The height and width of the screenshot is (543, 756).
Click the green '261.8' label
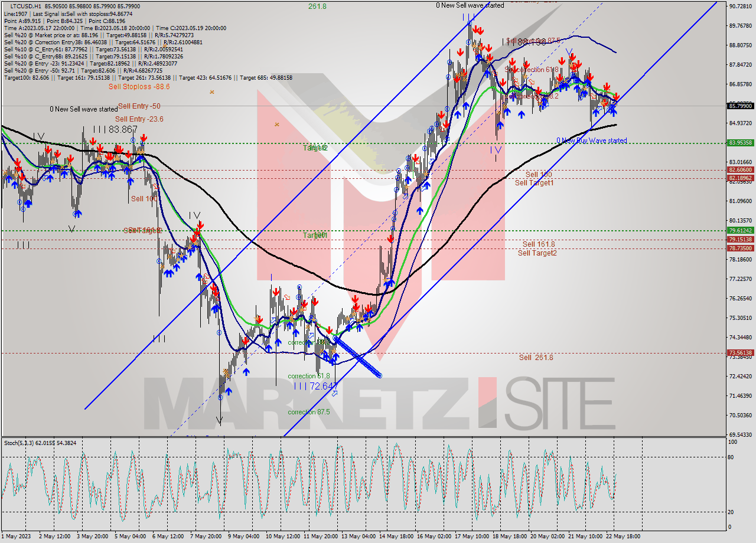tap(317, 6)
